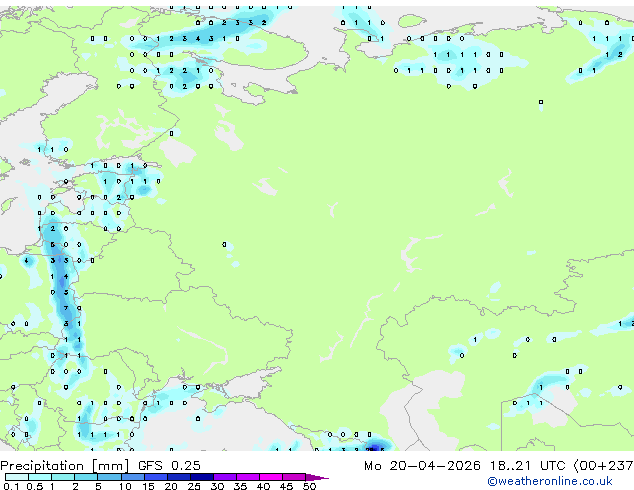Select the 10–15 mm legend swatch
634x490 pixels.
(132, 477)
